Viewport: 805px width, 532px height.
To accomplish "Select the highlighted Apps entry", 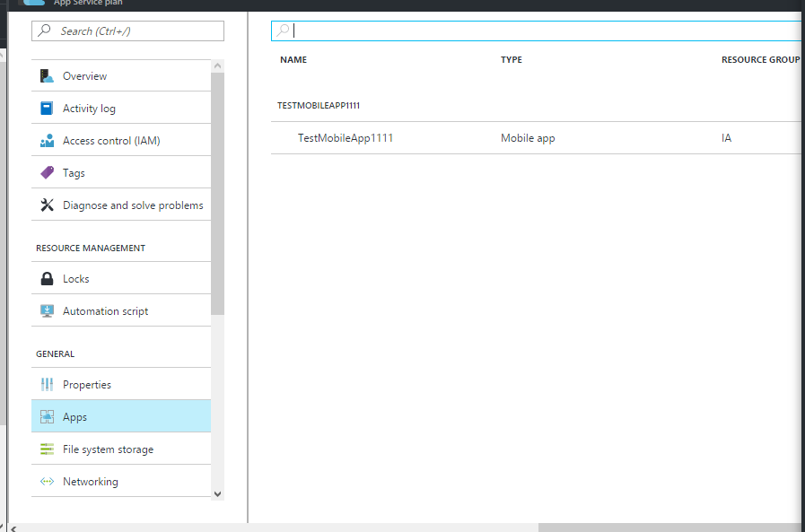I will click(121, 416).
